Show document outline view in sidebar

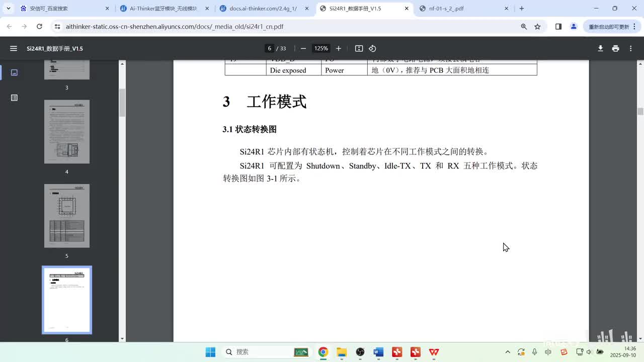coord(14,98)
